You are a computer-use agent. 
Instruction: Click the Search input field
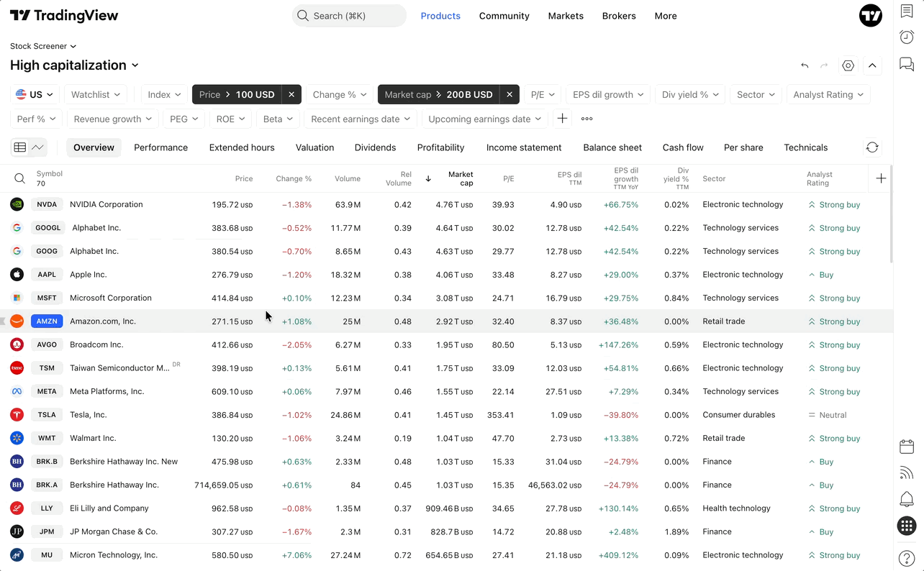[349, 16]
